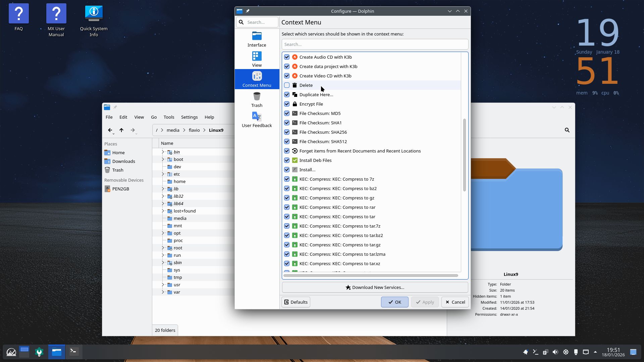Viewport: 644px width, 362px height.
Task: Open the Interface settings section
Action: 257,39
